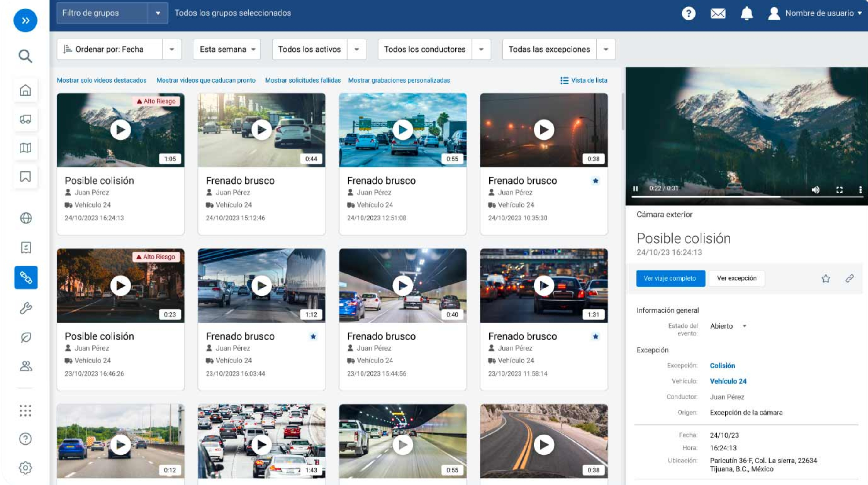
Task: Click the video list vertical scrollbar
Action: coord(623,111)
